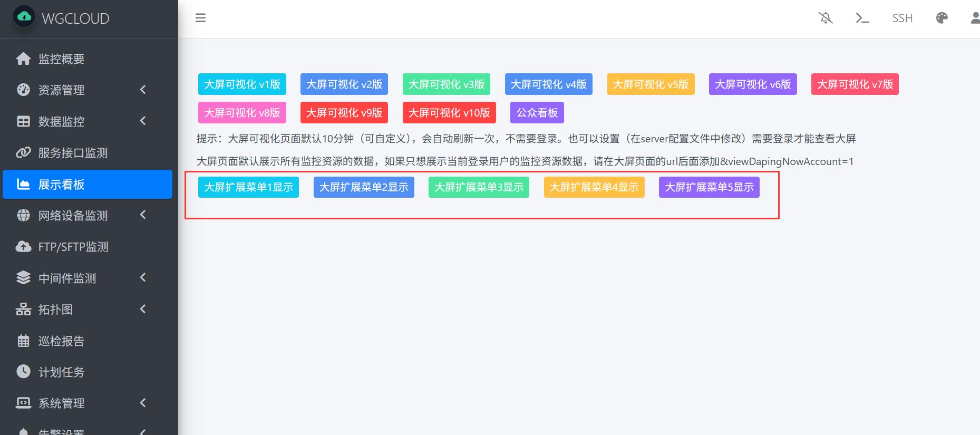Click the home icon for 监控概要
The image size is (980, 435).
tap(23, 59)
